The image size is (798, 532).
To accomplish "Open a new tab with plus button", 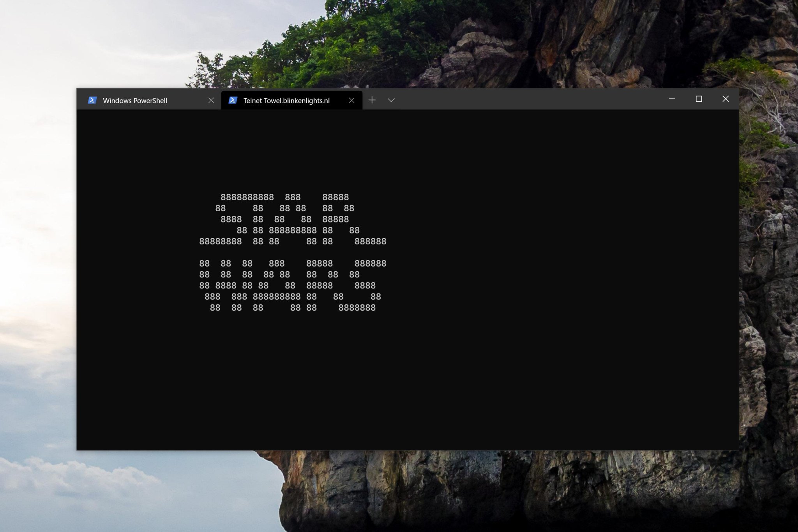I will 372,100.
